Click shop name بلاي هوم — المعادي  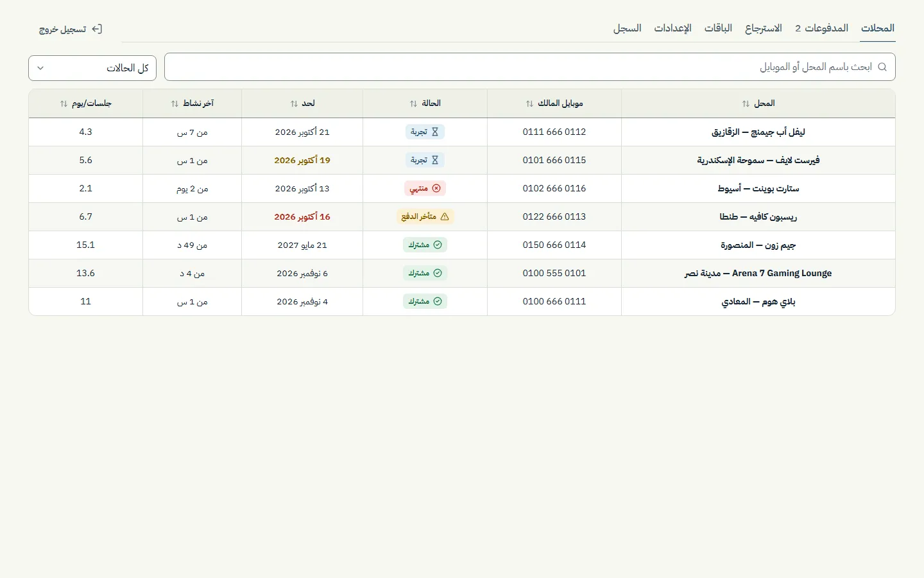pos(758,301)
